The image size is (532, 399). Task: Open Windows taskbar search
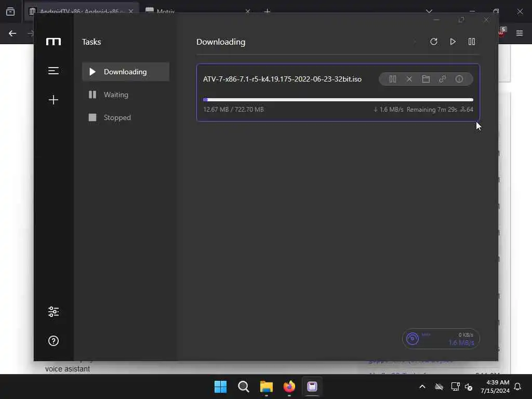[x=244, y=387]
